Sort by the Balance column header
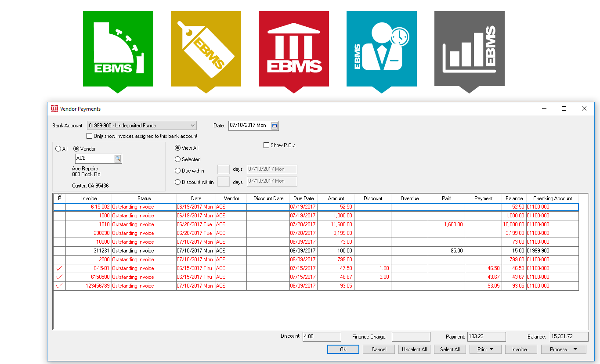600x364 pixels. (x=514, y=198)
